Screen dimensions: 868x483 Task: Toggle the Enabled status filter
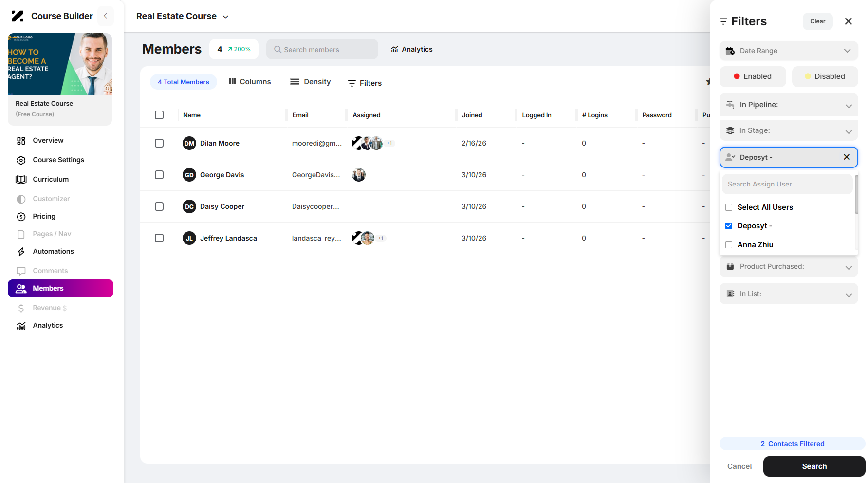(753, 76)
